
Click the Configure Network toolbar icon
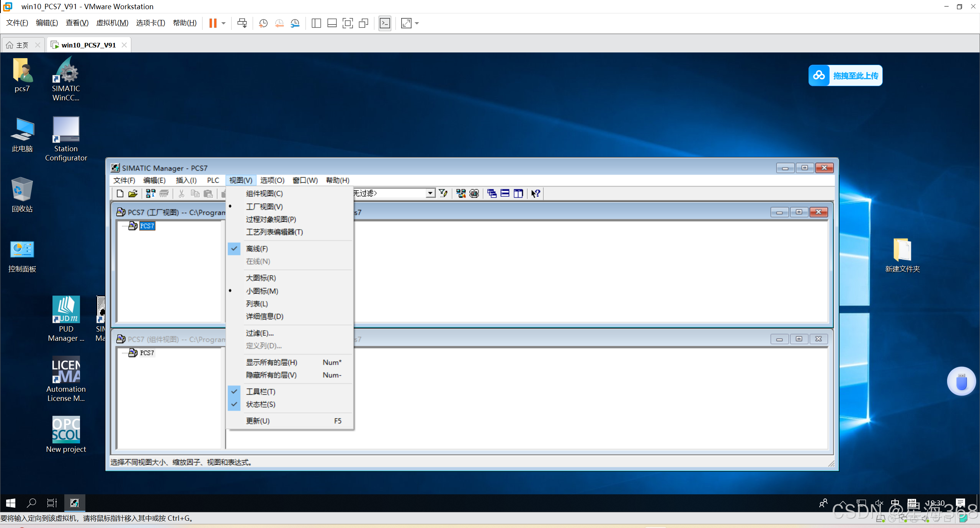(x=461, y=193)
